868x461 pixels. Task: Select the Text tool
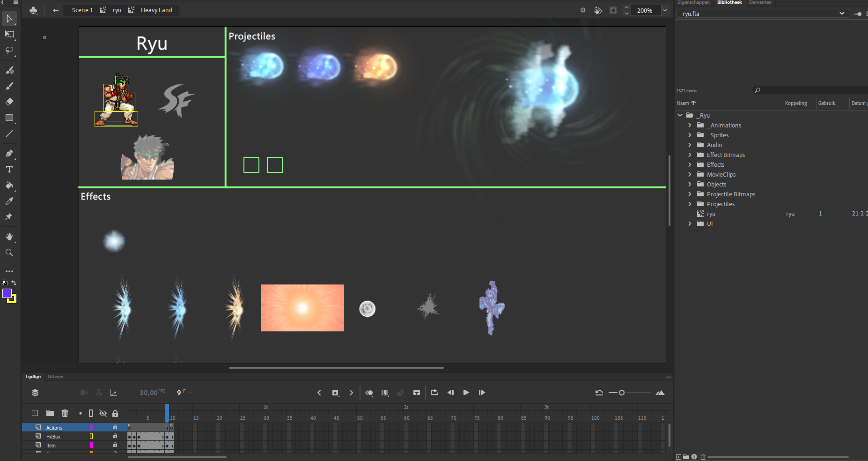click(x=9, y=169)
